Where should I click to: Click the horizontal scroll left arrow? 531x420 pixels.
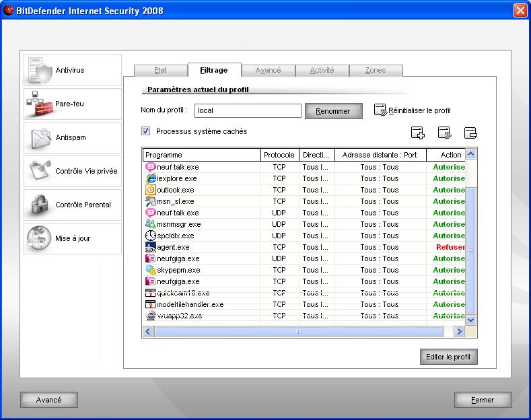coord(148,331)
